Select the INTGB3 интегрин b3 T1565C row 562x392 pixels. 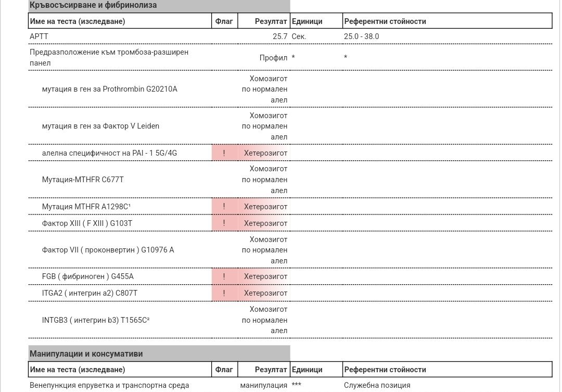point(290,320)
